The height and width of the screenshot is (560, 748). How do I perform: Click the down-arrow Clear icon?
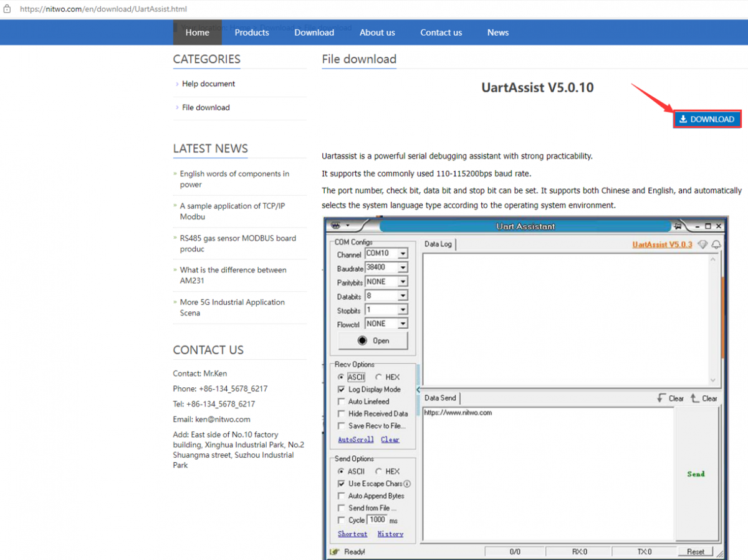pos(661,398)
